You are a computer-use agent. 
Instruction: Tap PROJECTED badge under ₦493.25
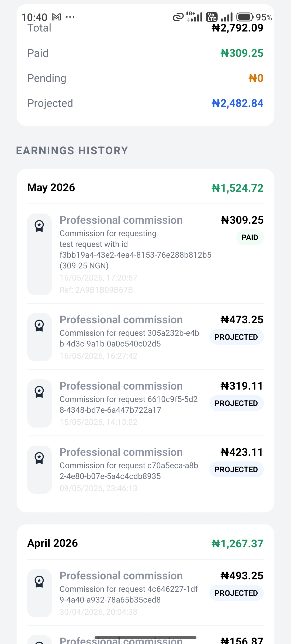click(x=236, y=593)
